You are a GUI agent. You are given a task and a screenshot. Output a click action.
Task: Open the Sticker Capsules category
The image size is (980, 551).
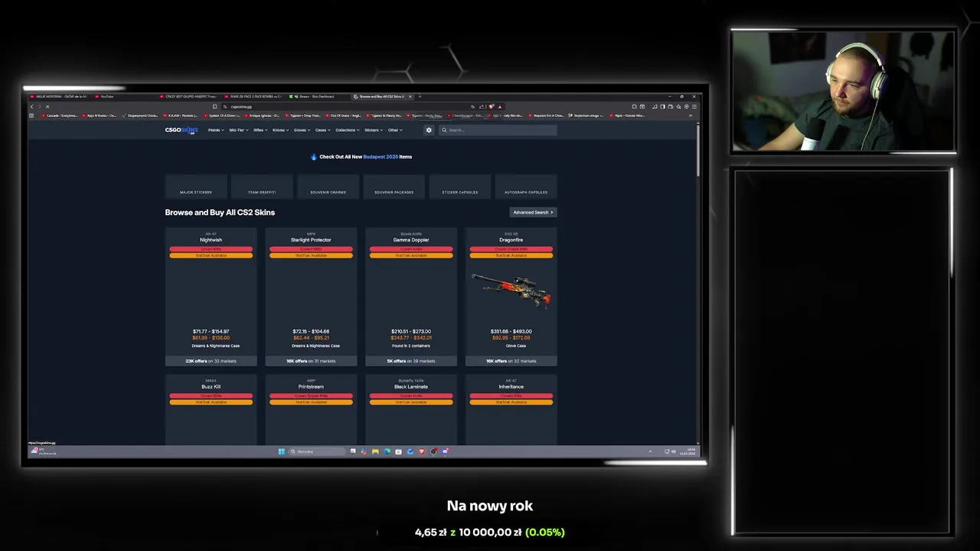[460, 188]
